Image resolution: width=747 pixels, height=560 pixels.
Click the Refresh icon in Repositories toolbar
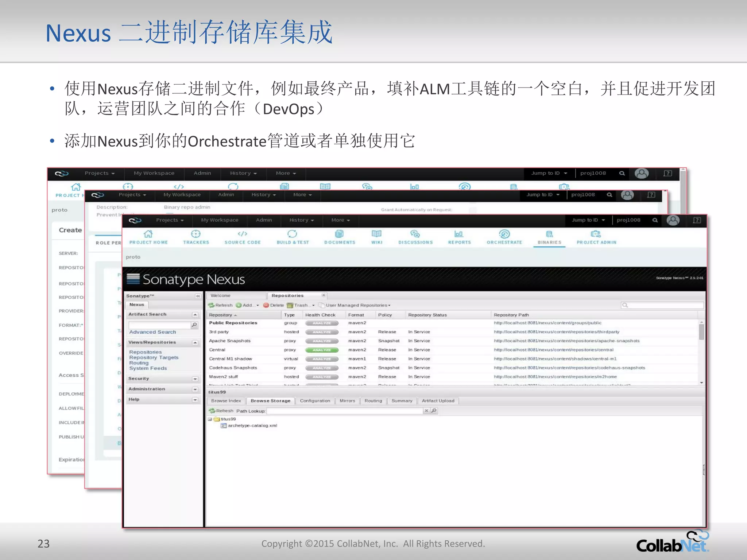[212, 305]
